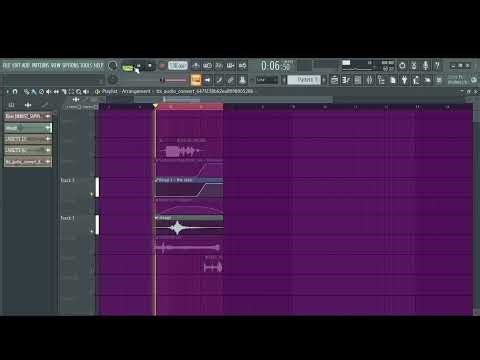Open the ADD menu
This screenshot has height=360, width=480.
tap(26, 65)
